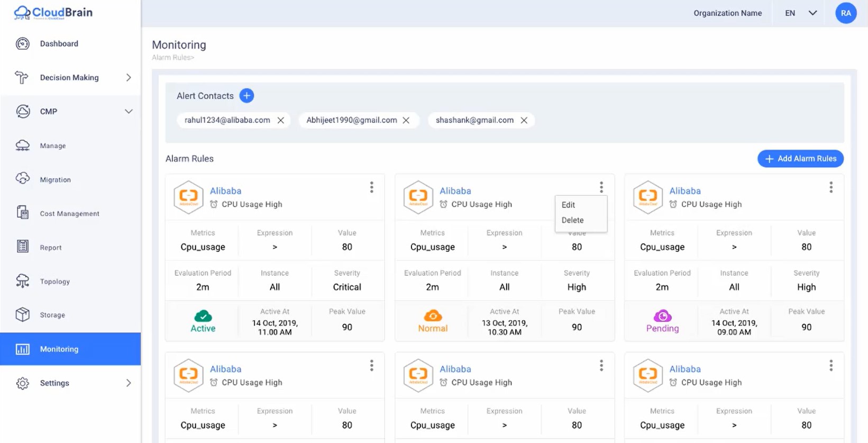Select the Manage cloud icon
Screen dimensions: 868x443
[23, 146]
